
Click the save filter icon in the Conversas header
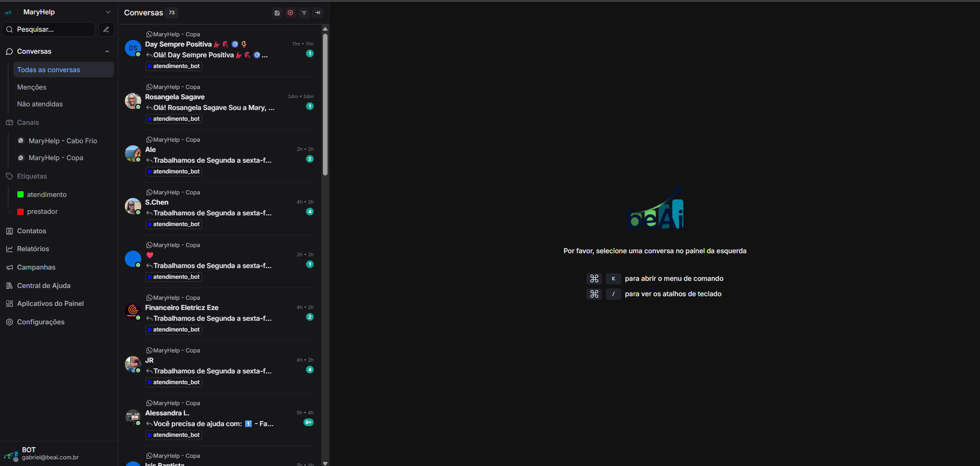277,13
